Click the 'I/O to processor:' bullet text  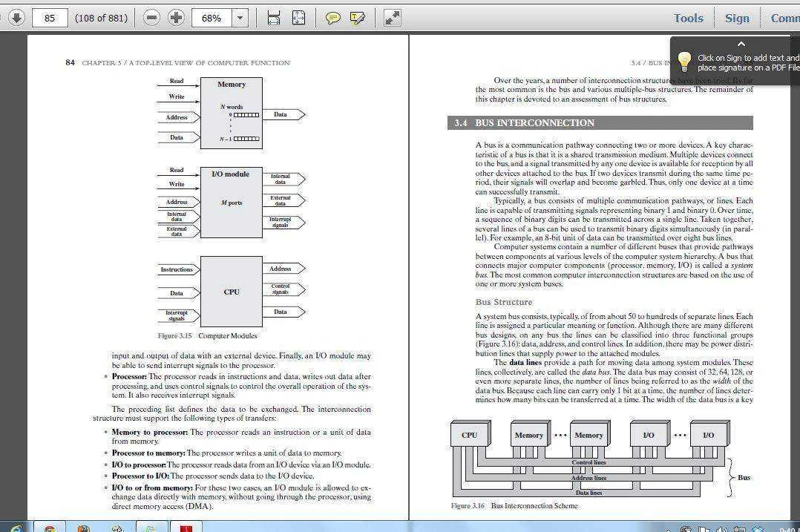coord(139,464)
